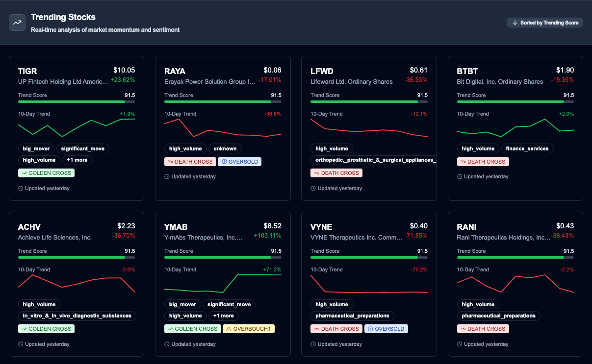This screenshot has width=592, height=364.
Task: Click the DEATH CROSS badge on VYNE
Action: tap(336, 329)
